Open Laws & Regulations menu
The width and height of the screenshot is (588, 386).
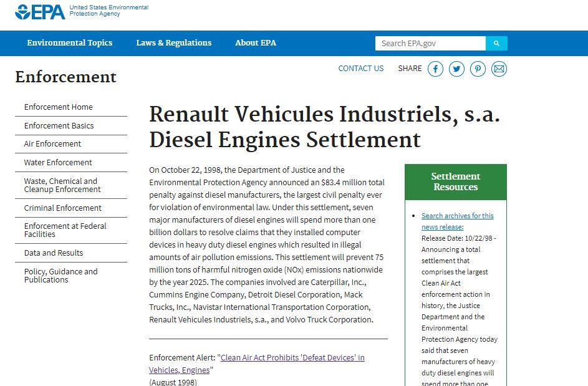pyautogui.click(x=174, y=43)
